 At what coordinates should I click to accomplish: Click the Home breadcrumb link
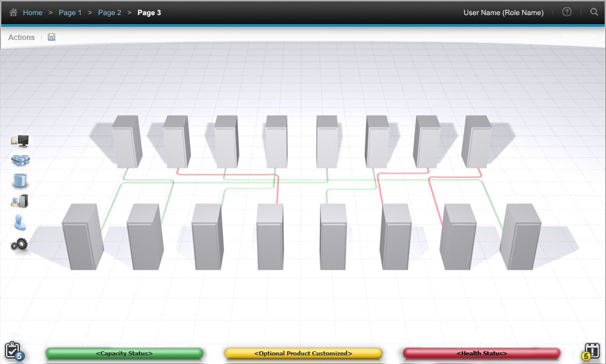[x=33, y=13]
